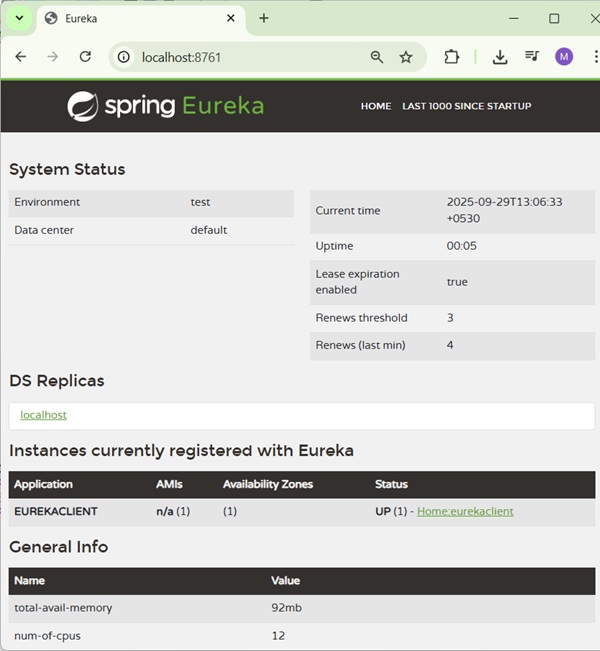Click the browser back arrow
Image resolution: width=600 pixels, height=651 pixels.
tap(20, 57)
